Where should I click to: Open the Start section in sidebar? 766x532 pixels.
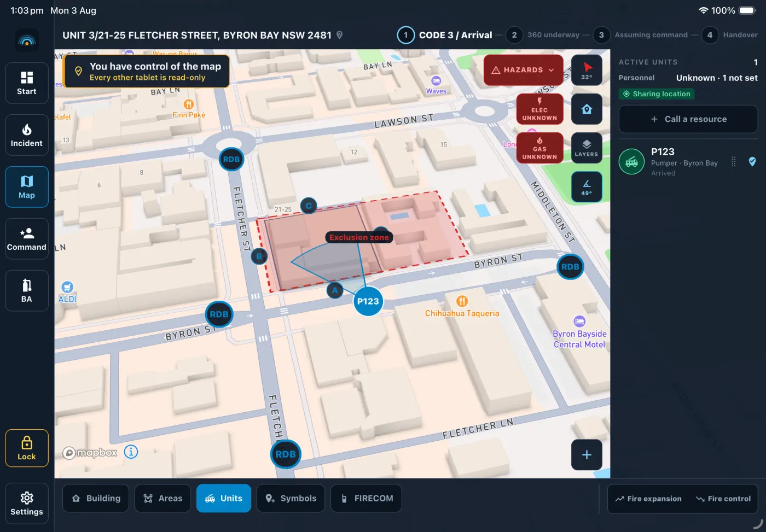pos(27,83)
